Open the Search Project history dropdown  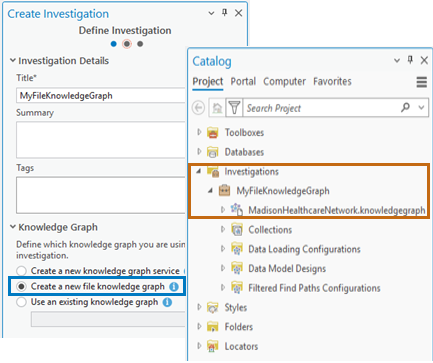421,107
